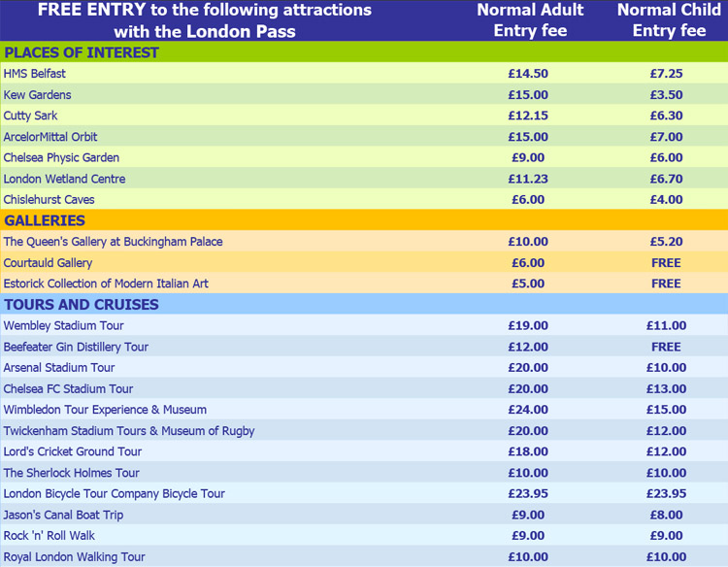Select the Kew Gardens row label
Image resolution: width=728 pixels, height=567 pixels.
tap(38, 95)
